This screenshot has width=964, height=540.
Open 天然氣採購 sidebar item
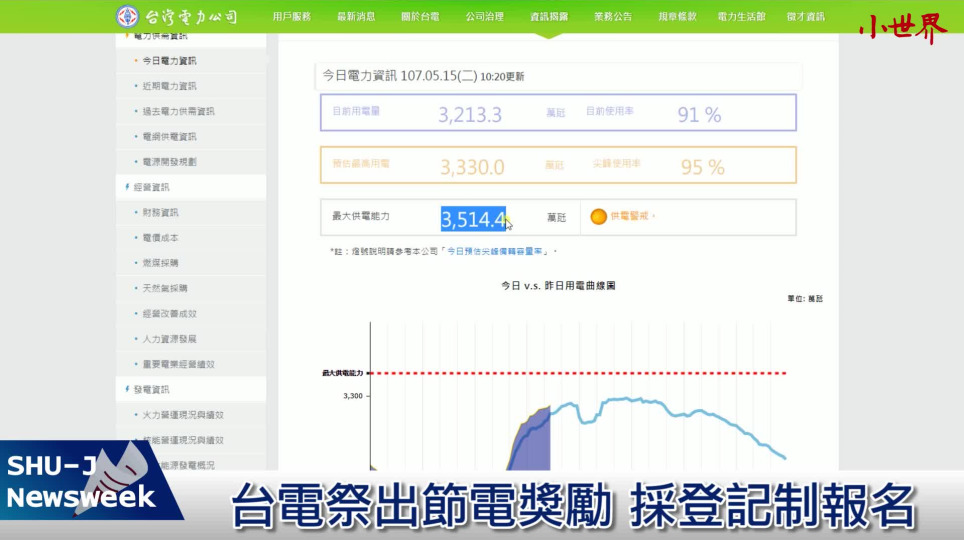point(164,288)
